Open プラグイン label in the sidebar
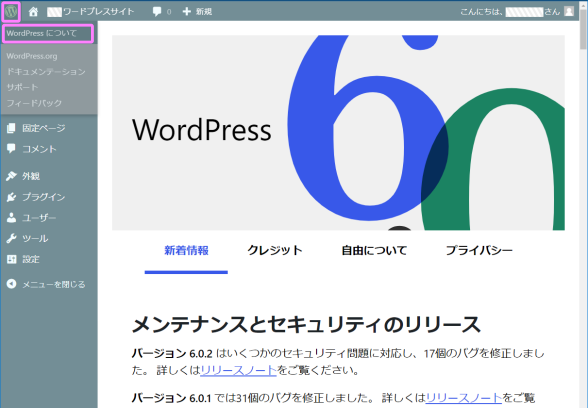This screenshot has width=588, height=408. [44, 197]
